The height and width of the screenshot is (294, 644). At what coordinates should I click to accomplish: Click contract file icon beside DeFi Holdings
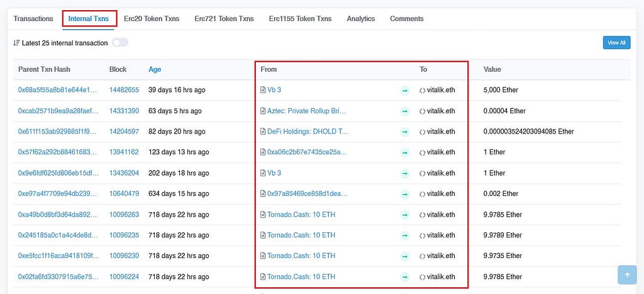264,132
